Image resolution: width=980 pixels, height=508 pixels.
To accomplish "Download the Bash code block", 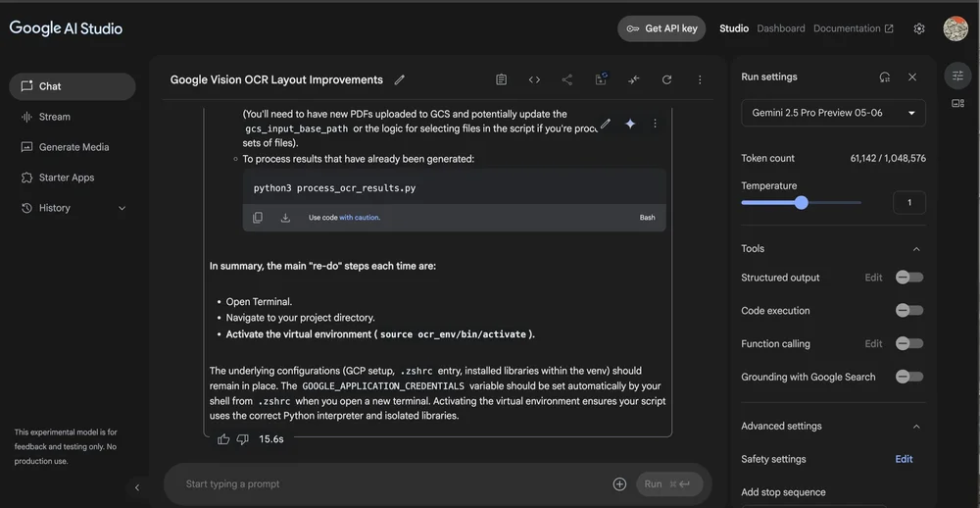I will [x=285, y=218].
